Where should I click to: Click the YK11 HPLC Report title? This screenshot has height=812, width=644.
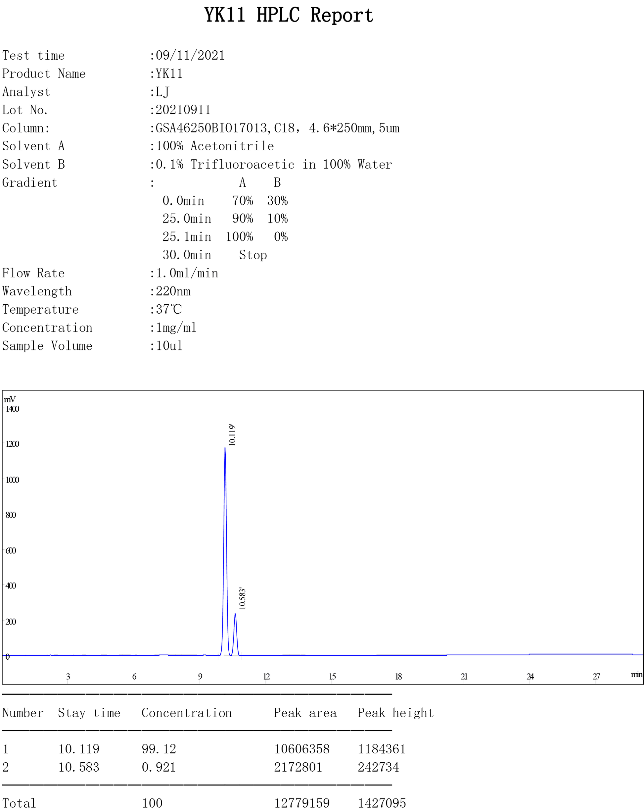(289, 16)
